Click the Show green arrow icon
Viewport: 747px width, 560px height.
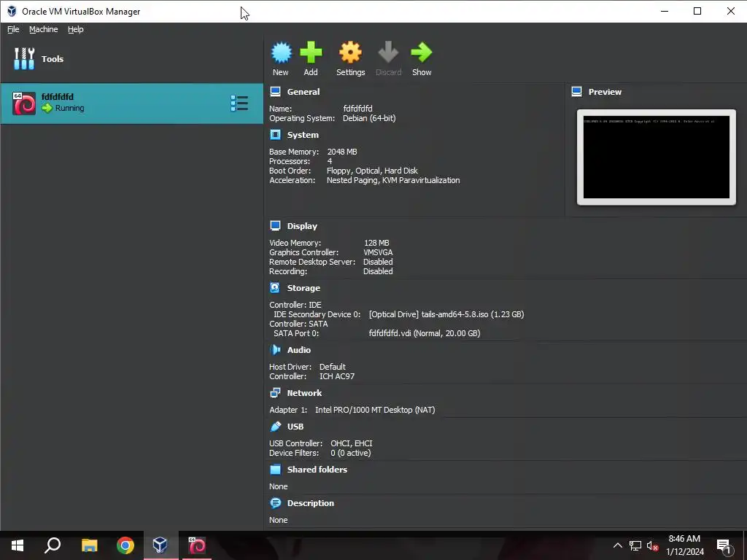pyautogui.click(x=422, y=52)
